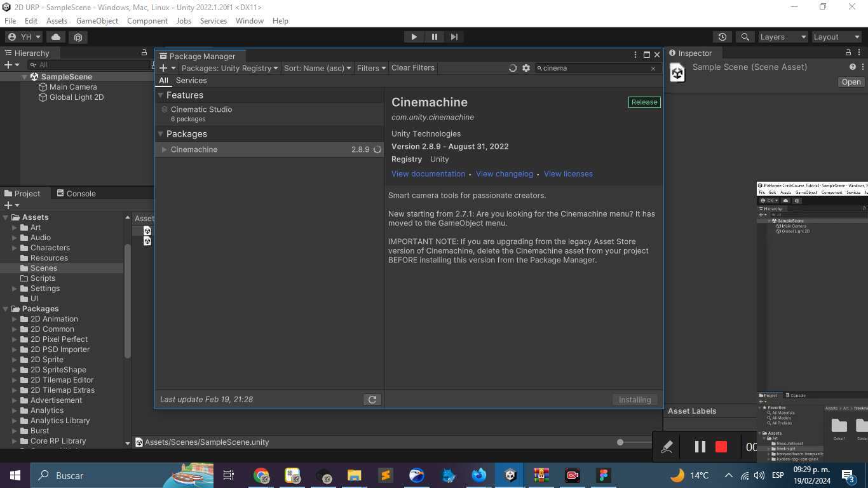Viewport: 868px width, 488px height.
Task: Click the Play button in Unity toolbar
Action: click(x=414, y=37)
